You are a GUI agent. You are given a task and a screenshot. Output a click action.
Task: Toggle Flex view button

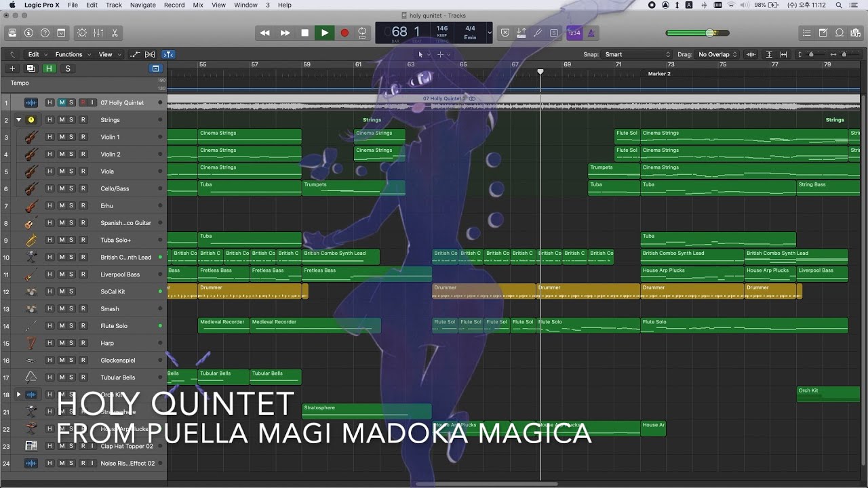tap(151, 54)
